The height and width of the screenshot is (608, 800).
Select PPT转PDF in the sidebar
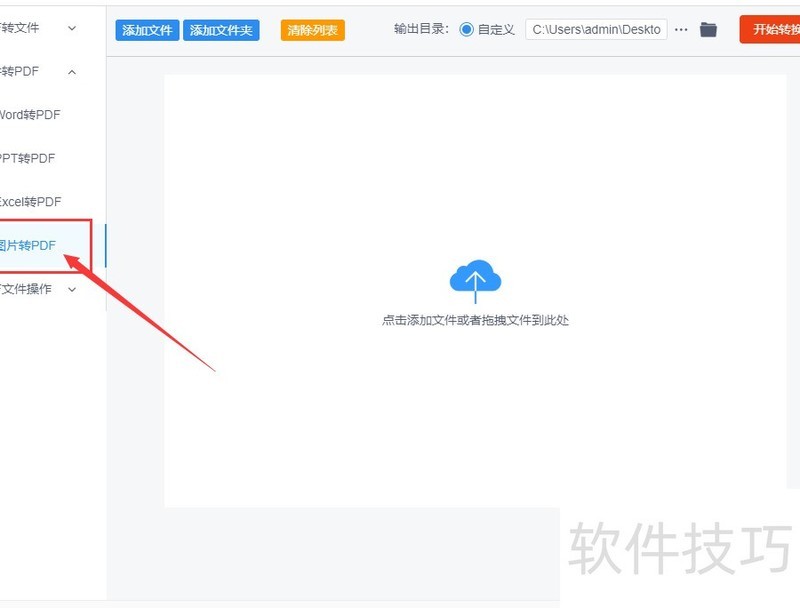pos(27,158)
